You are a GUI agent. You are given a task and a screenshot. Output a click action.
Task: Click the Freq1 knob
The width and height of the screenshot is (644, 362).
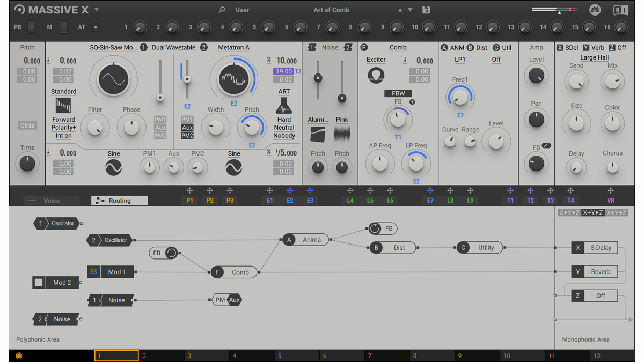460,97
